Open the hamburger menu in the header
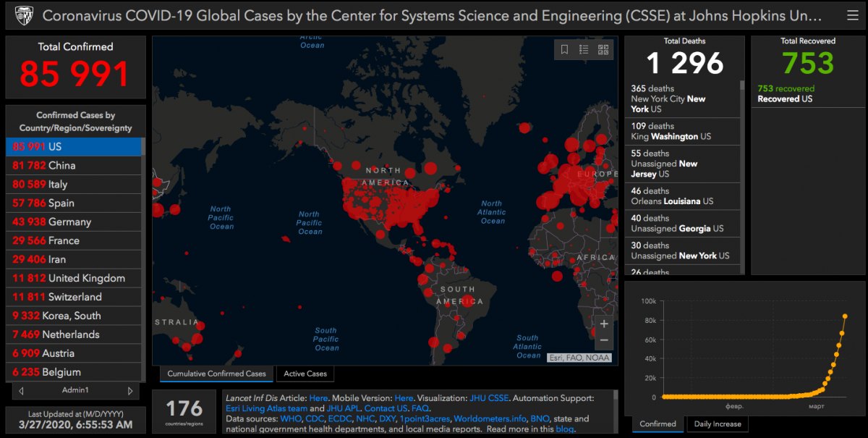Screen dimensions: 868x438 coord(852,15)
